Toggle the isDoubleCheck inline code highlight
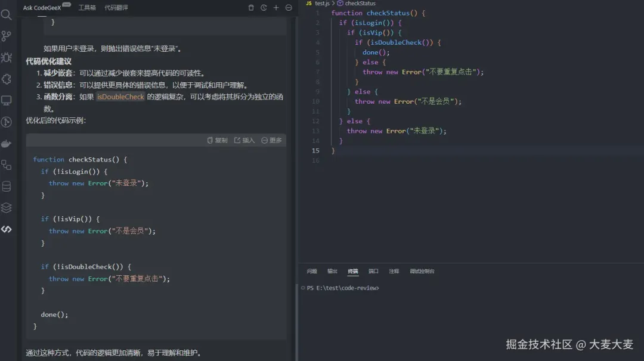This screenshot has height=361, width=644. pyautogui.click(x=120, y=96)
